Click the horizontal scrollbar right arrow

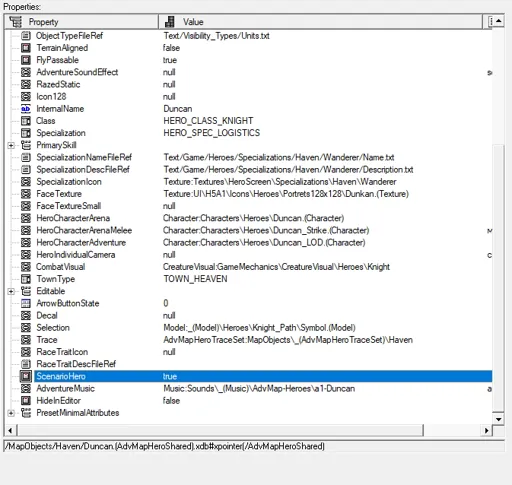click(x=487, y=430)
